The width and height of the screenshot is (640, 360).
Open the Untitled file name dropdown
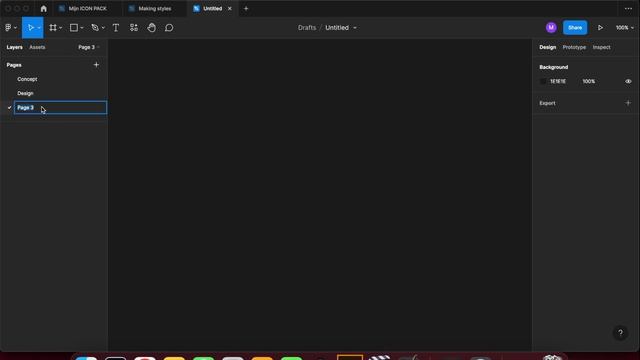[355, 28]
